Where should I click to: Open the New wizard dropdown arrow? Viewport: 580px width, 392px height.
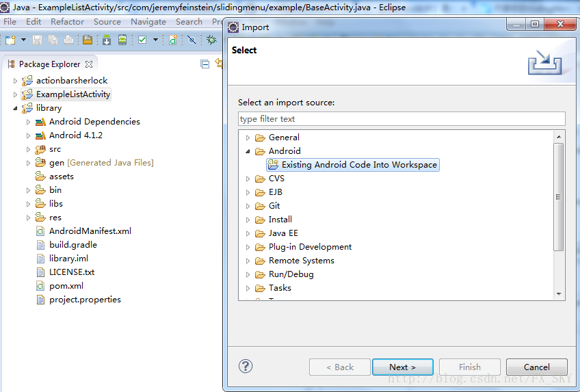point(23,40)
